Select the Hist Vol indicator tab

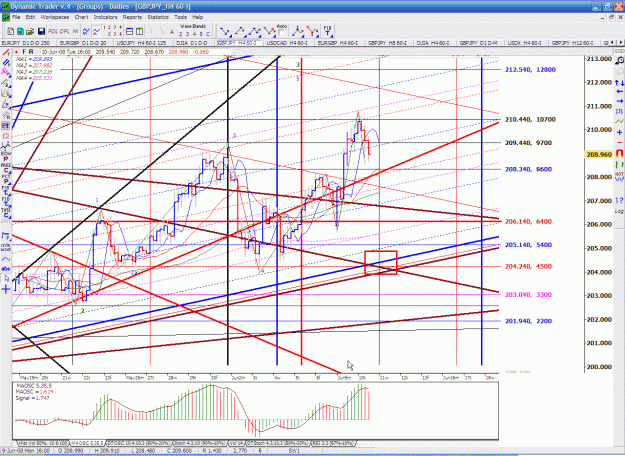[42, 443]
